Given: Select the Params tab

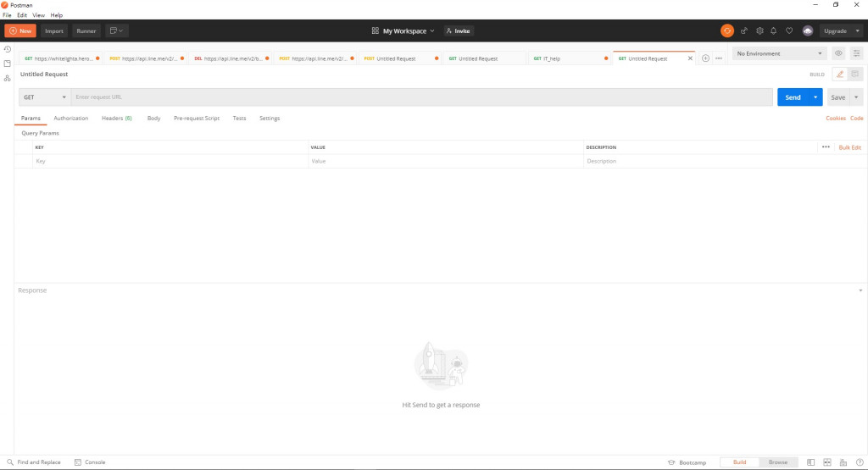Looking at the screenshot, I should click(31, 119).
